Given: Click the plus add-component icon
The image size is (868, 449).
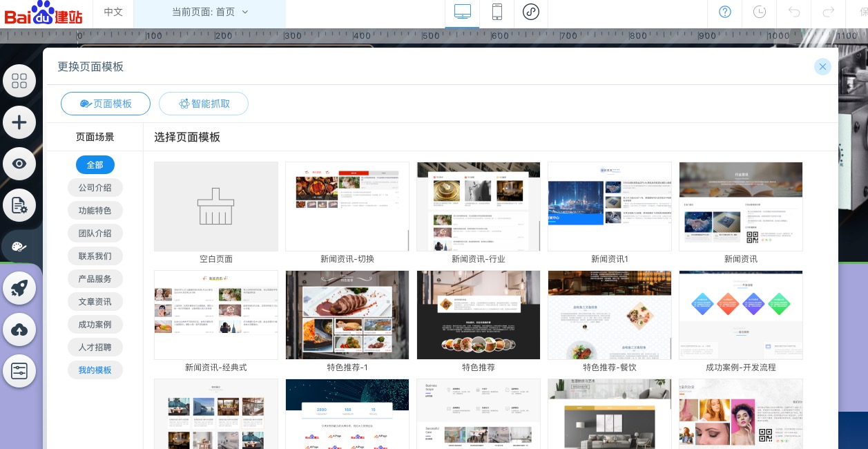Looking at the screenshot, I should 19,123.
